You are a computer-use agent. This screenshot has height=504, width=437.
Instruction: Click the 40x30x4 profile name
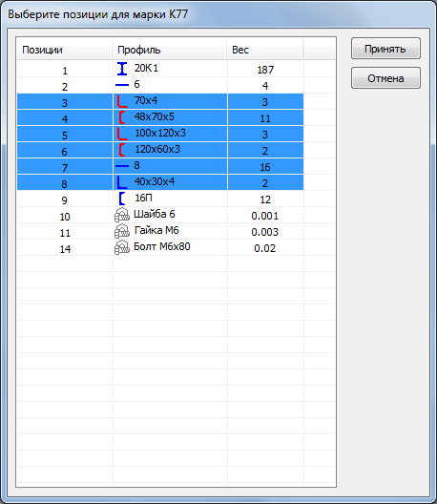tap(155, 181)
